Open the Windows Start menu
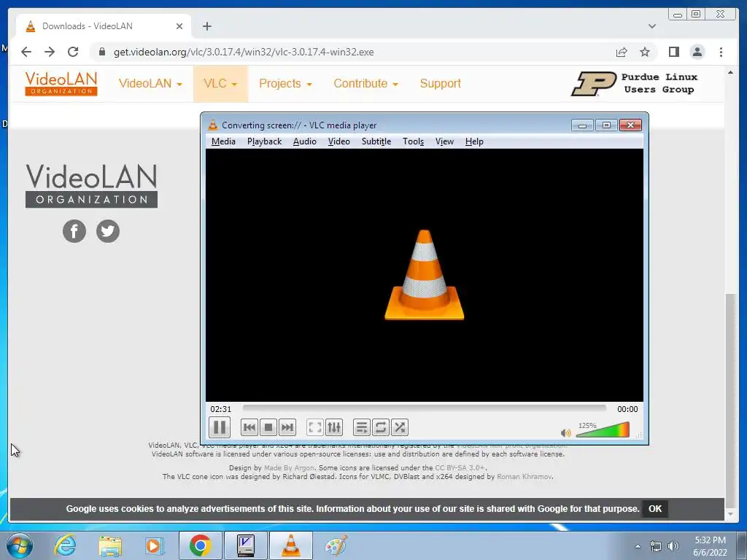Viewport: 747px width, 560px height. click(x=20, y=545)
